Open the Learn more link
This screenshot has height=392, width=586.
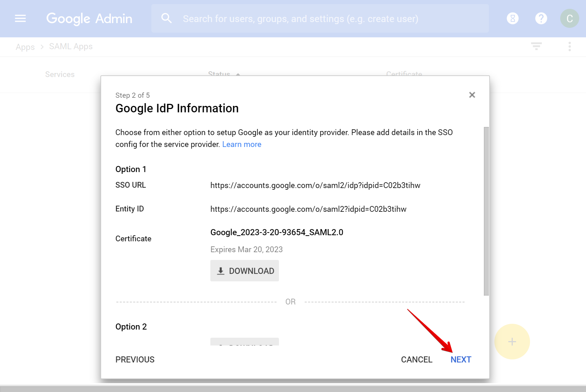[242, 144]
